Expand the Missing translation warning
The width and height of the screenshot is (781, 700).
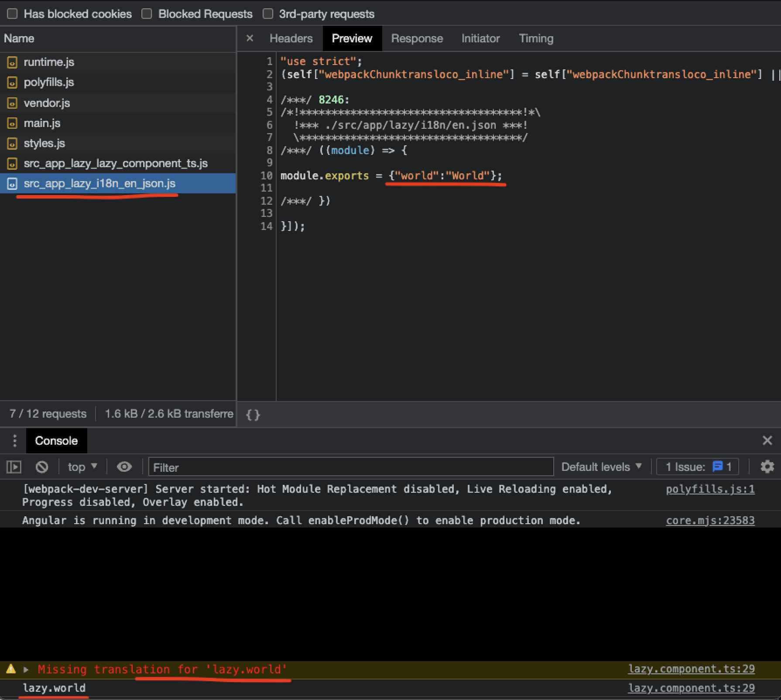point(26,669)
